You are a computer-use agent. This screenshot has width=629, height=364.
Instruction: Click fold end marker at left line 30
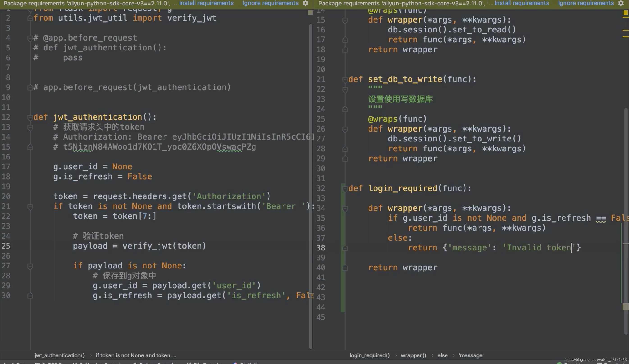point(30,296)
